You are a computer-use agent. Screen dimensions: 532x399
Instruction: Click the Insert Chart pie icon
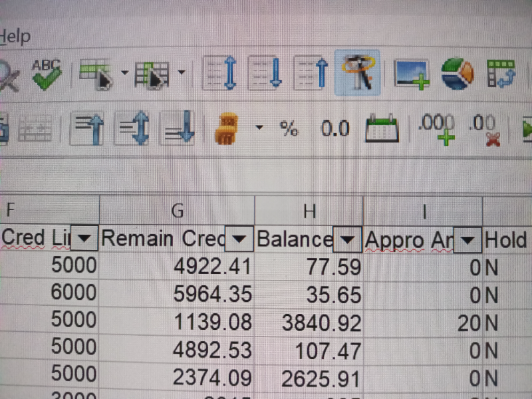457,73
